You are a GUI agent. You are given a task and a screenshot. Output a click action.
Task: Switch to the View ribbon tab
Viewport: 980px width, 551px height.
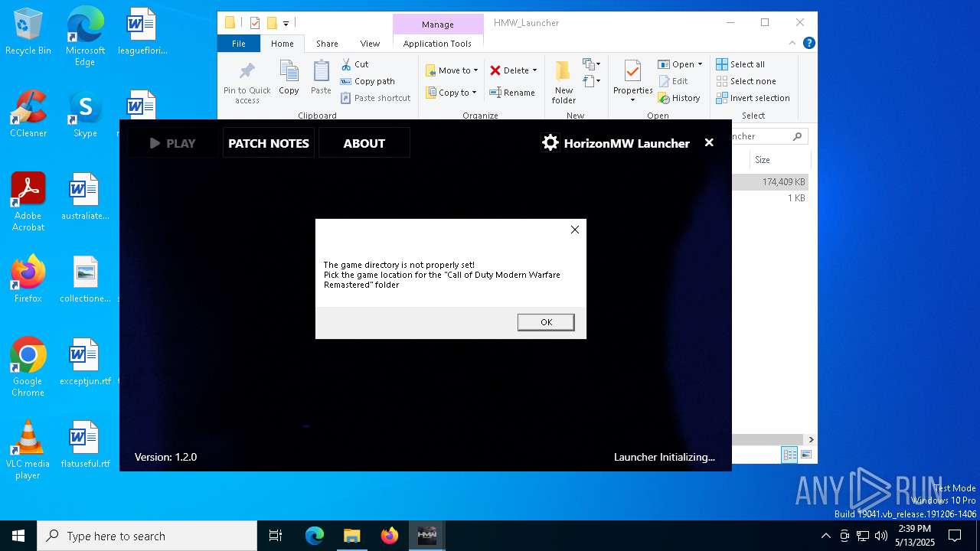(x=370, y=44)
